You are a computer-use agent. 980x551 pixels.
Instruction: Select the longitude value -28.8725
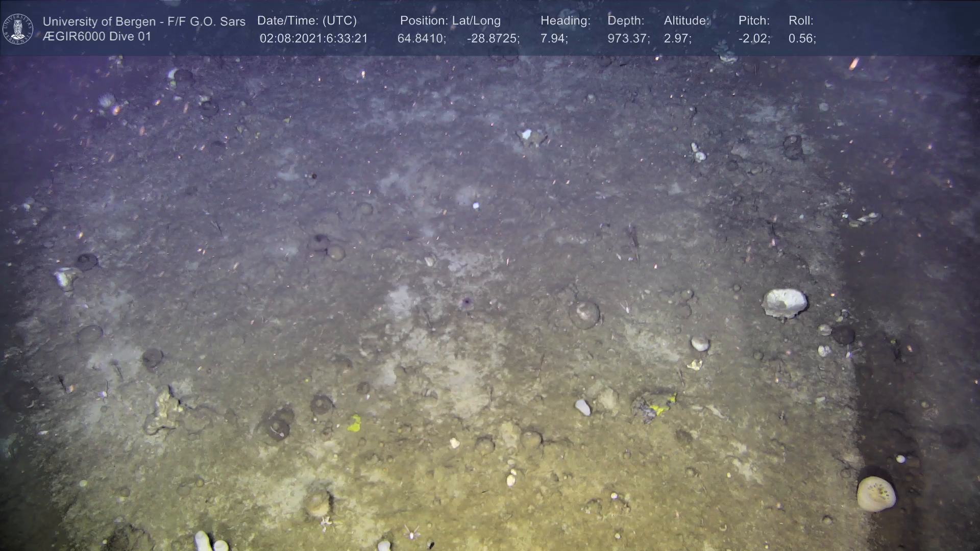click(493, 38)
